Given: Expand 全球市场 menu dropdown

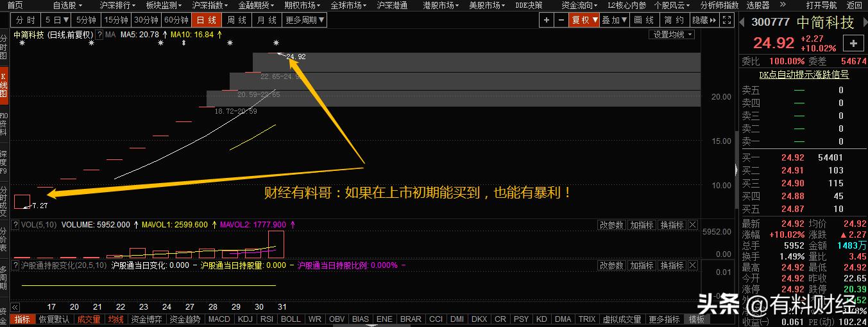Looking at the screenshot, I should tap(348, 5).
